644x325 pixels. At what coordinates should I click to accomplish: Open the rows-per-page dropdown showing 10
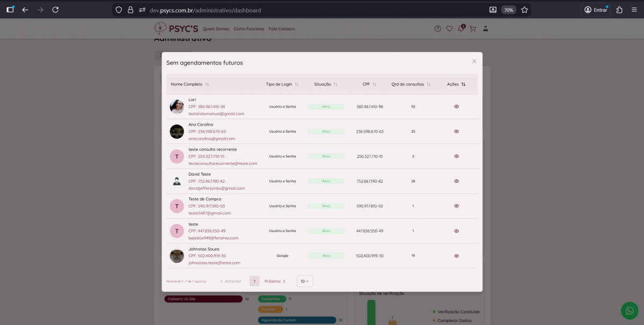pos(304,281)
